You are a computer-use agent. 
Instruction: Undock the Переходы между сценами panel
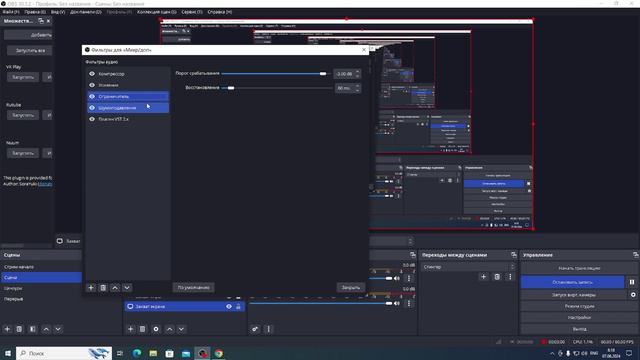513,255
